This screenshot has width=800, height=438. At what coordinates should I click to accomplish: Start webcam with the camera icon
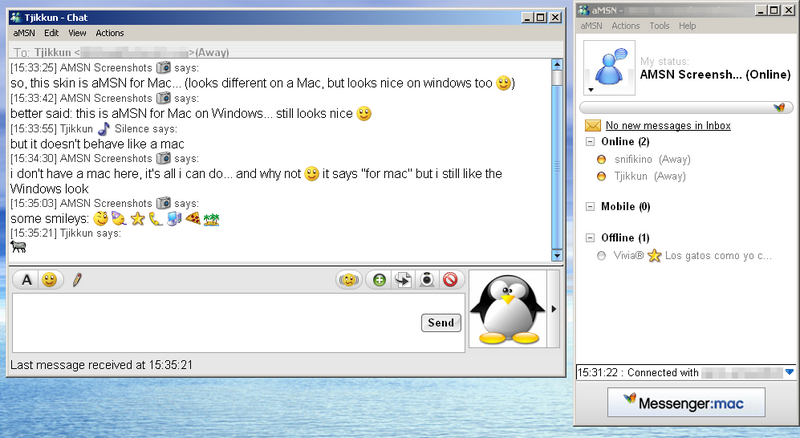pyautogui.click(x=426, y=280)
